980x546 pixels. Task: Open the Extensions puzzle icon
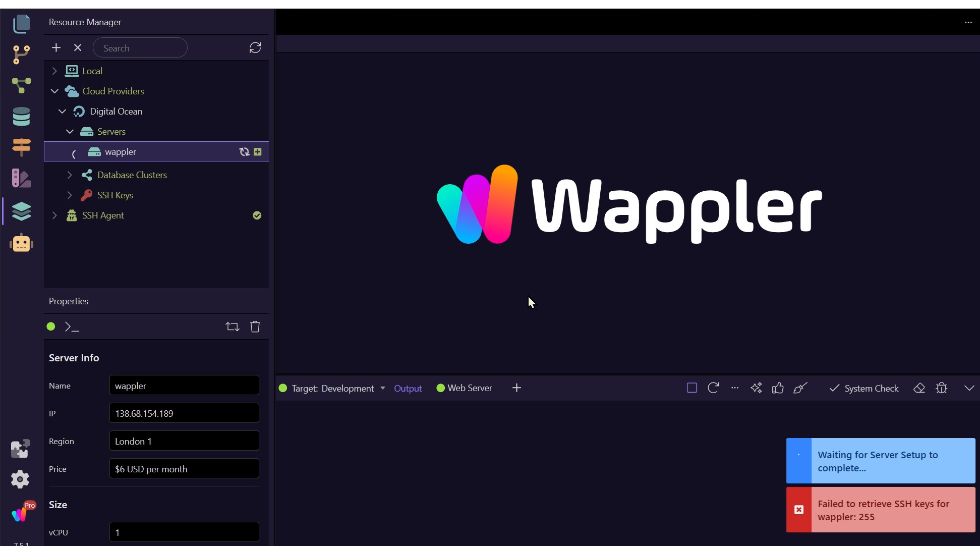(20, 449)
